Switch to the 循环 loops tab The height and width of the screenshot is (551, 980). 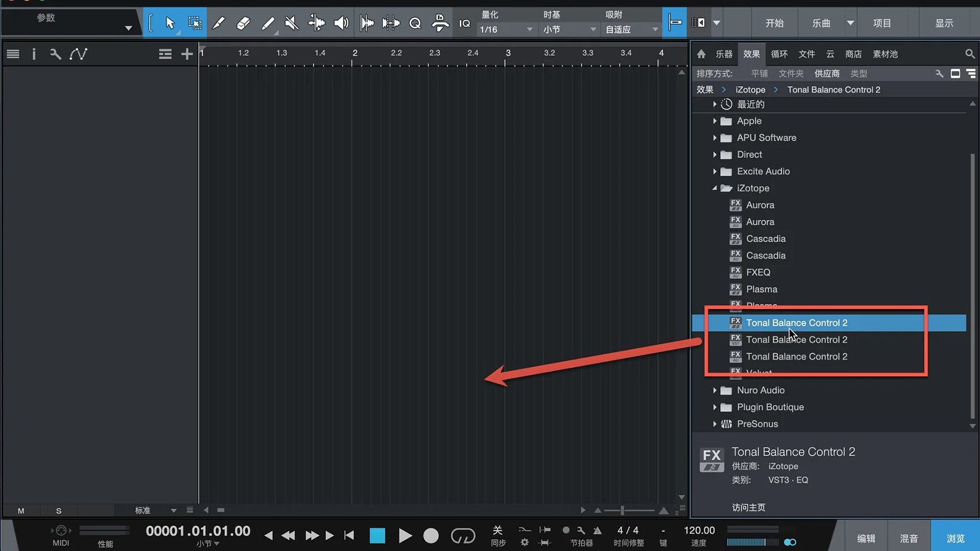pos(779,54)
